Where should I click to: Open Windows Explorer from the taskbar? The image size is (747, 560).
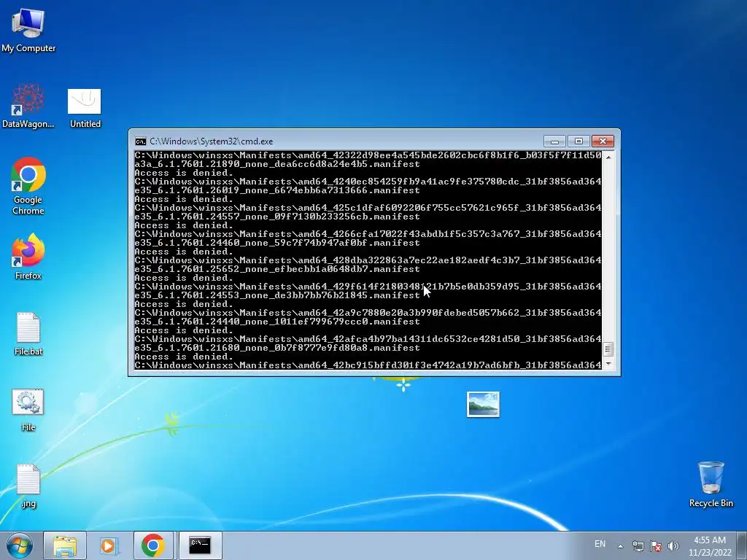tap(65, 545)
